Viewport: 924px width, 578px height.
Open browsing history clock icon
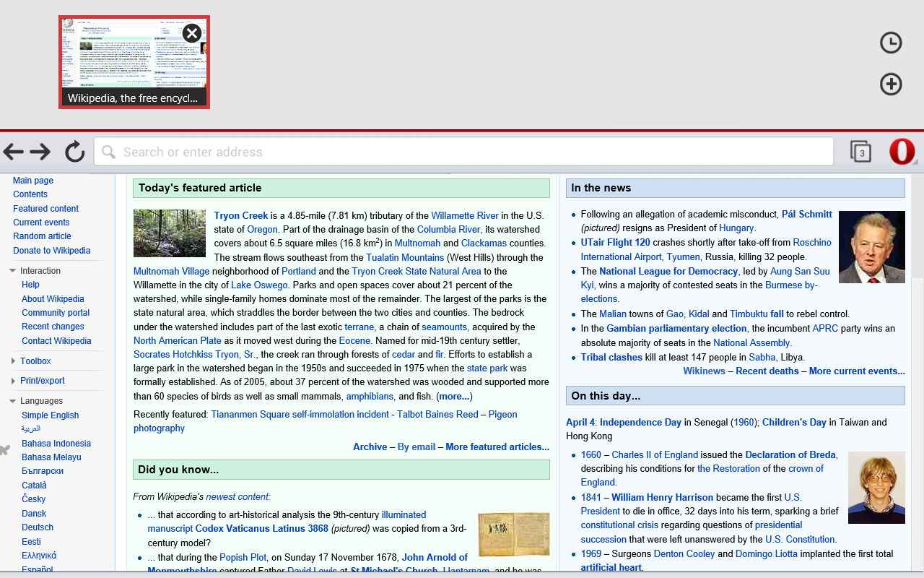coord(891,43)
